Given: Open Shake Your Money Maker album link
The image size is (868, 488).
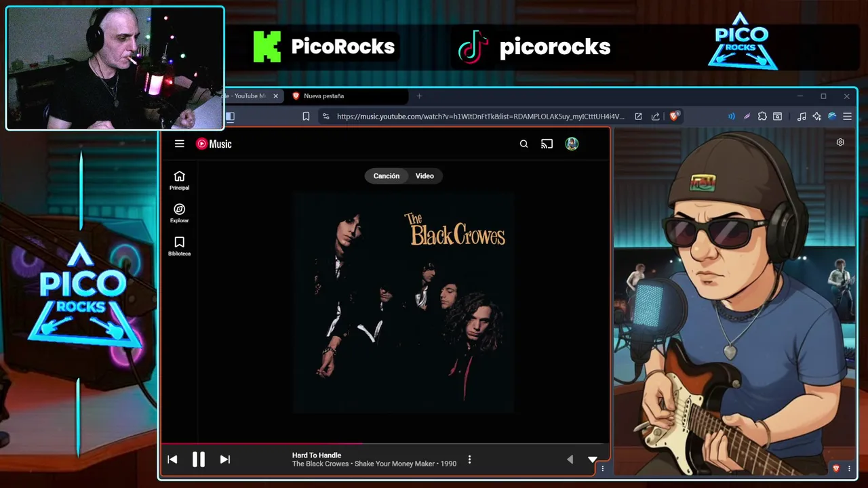Looking at the screenshot, I should pyautogui.click(x=395, y=464).
